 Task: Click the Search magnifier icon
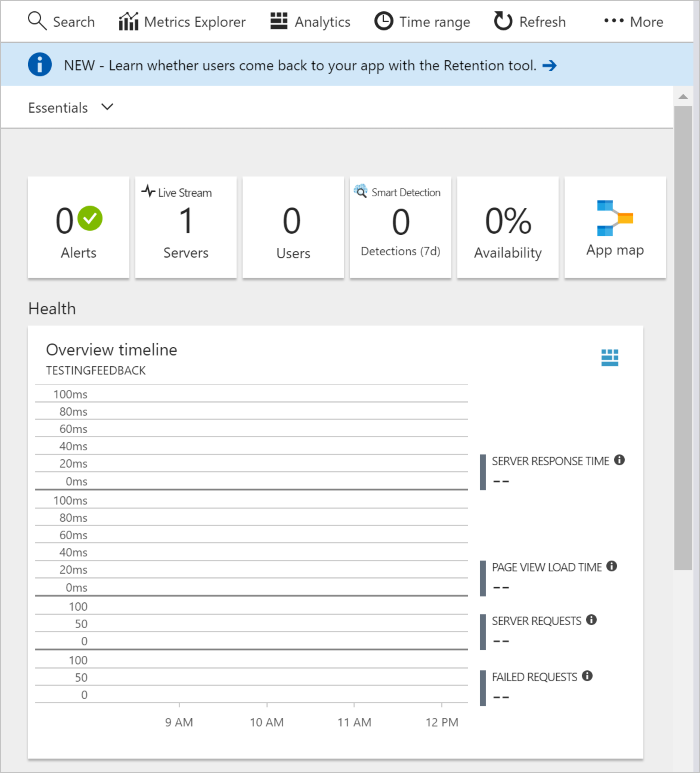click(37, 21)
